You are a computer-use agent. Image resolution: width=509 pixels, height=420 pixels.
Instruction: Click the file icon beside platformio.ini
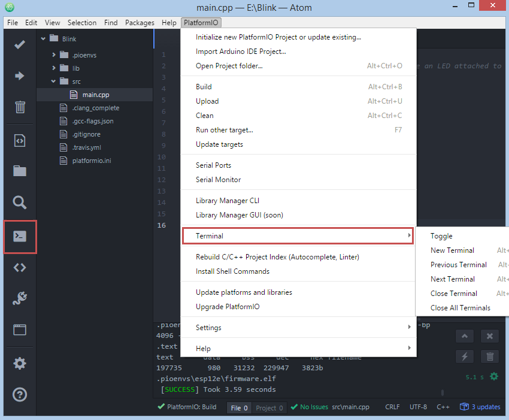click(63, 161)
